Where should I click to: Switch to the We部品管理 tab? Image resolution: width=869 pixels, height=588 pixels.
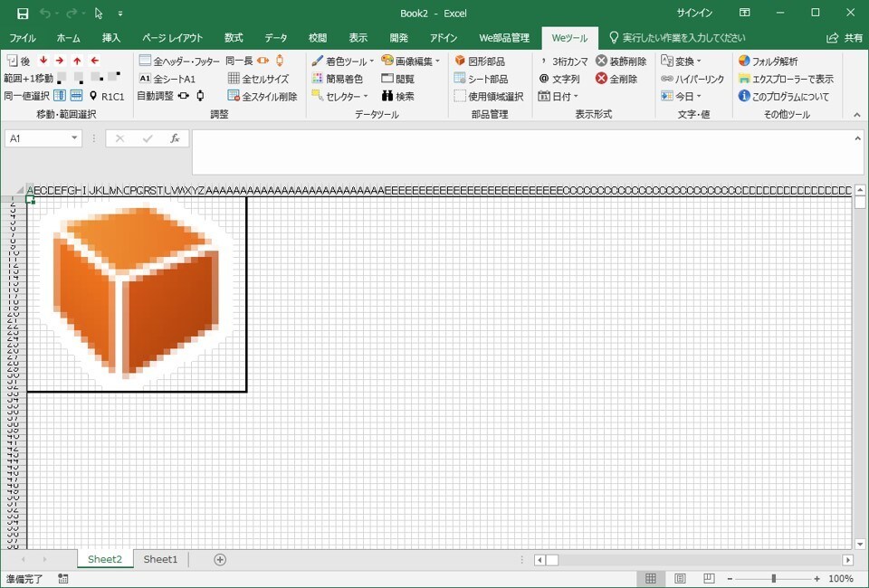coord(504,38)
